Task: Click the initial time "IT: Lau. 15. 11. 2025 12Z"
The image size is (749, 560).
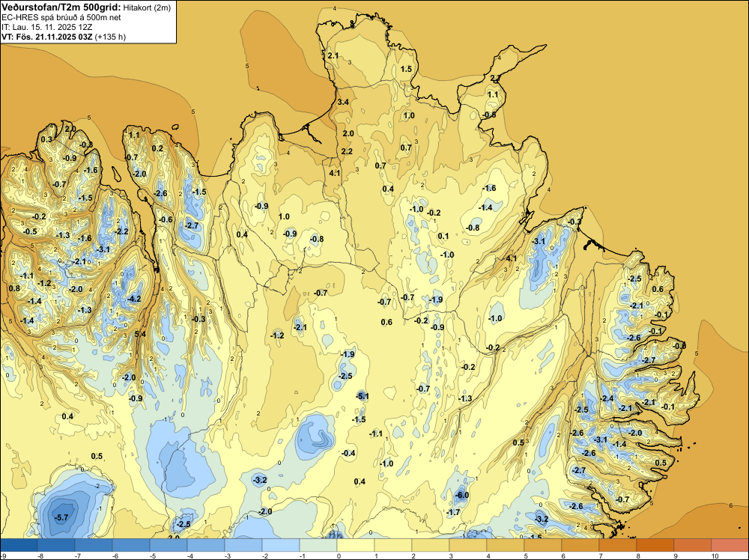Action: 46,27
